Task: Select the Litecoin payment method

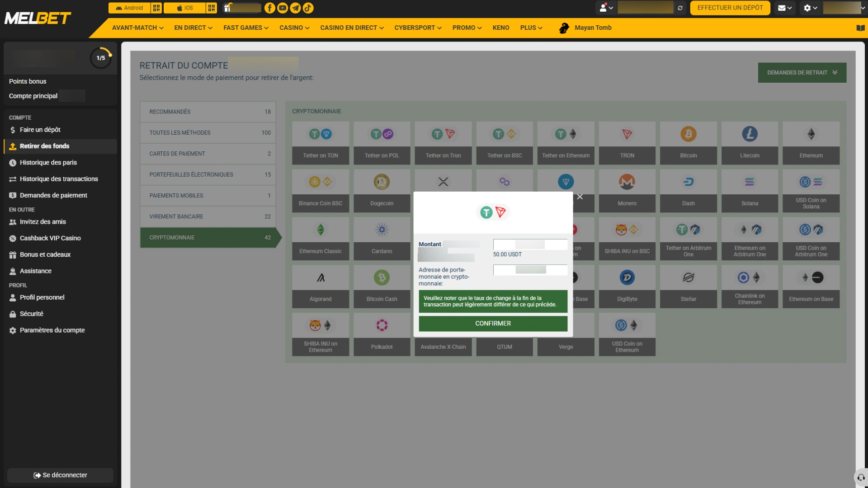Action: (750, 143)
